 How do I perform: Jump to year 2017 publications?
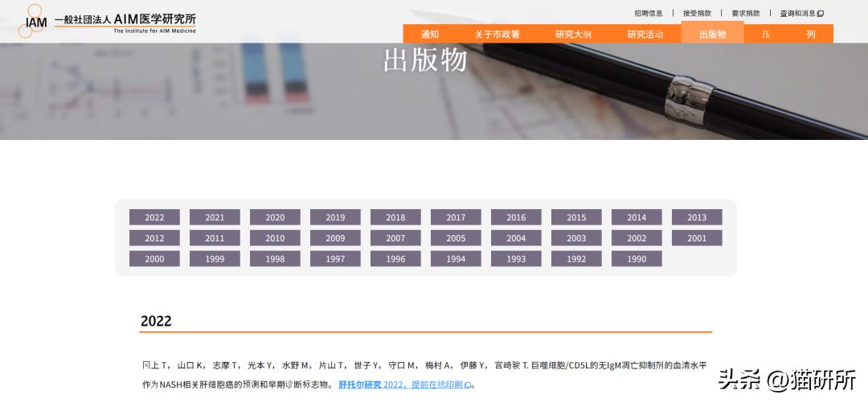pos(457,217)
